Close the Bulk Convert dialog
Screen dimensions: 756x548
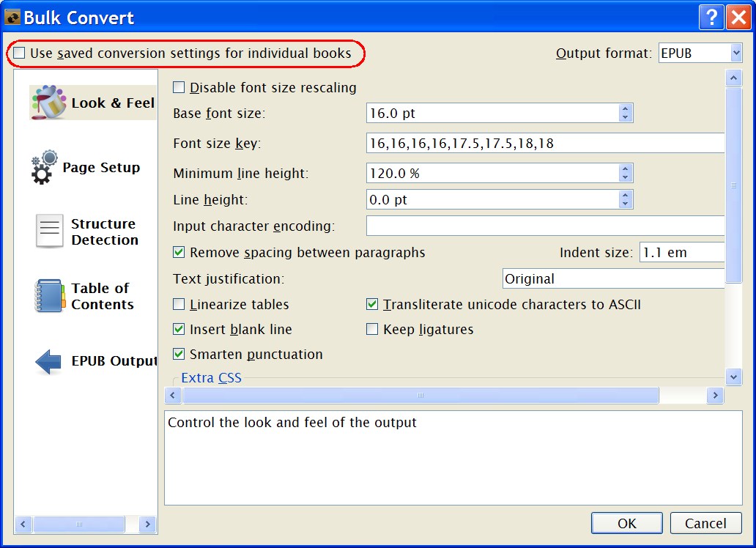tap(738, 18)
